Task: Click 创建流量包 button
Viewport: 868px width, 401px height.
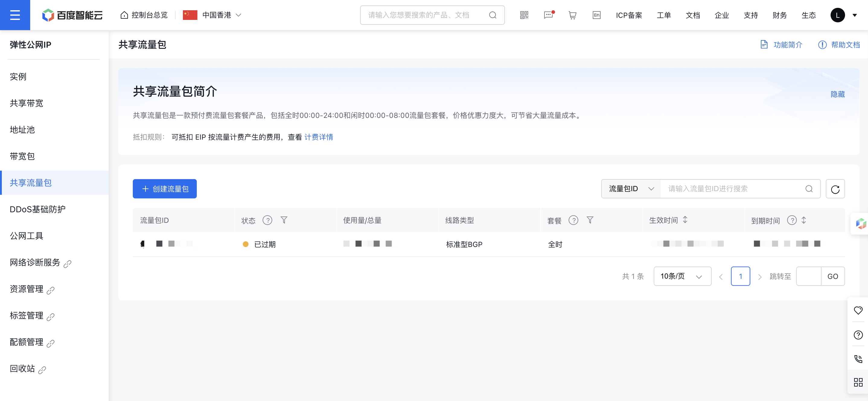Action: coord(164,189)
